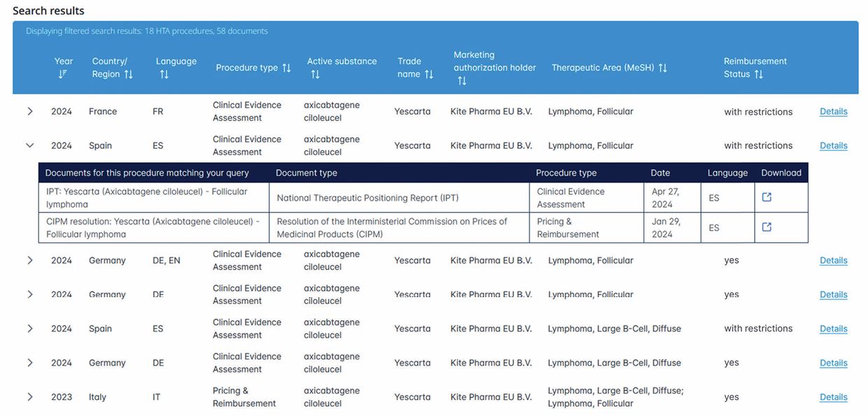This screenshot has width=868, height=416.
Task: Sort by Therapeutic Area (MeSH) arrows
Action: pos(662,68)
